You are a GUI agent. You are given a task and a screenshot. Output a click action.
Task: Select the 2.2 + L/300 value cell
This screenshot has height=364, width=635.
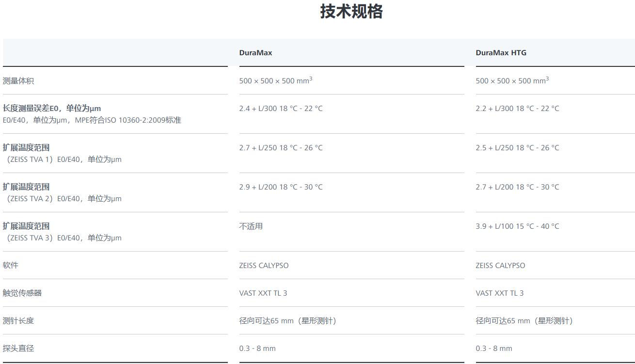517,109
